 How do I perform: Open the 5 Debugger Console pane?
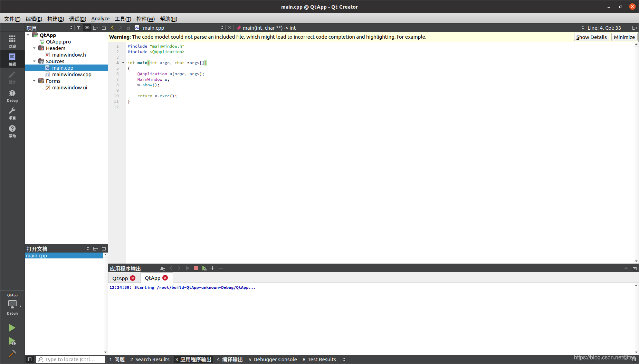point(273,360)
